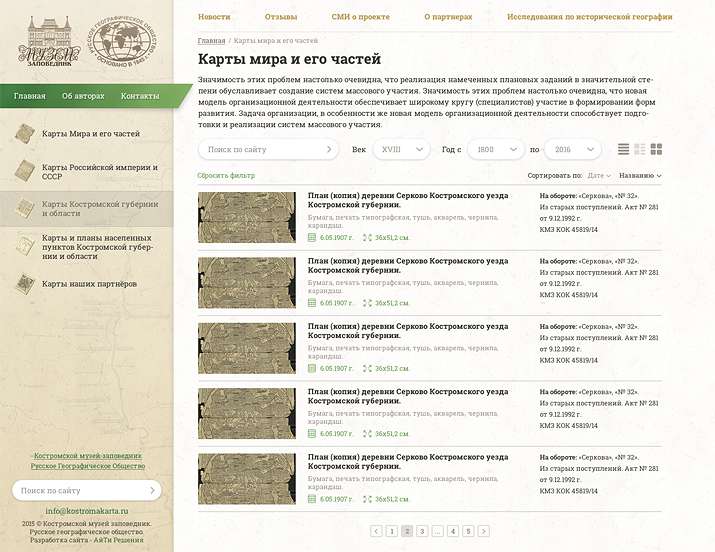Open СМИ о проекте page
715x552 pixels.
tap(361, 17)
